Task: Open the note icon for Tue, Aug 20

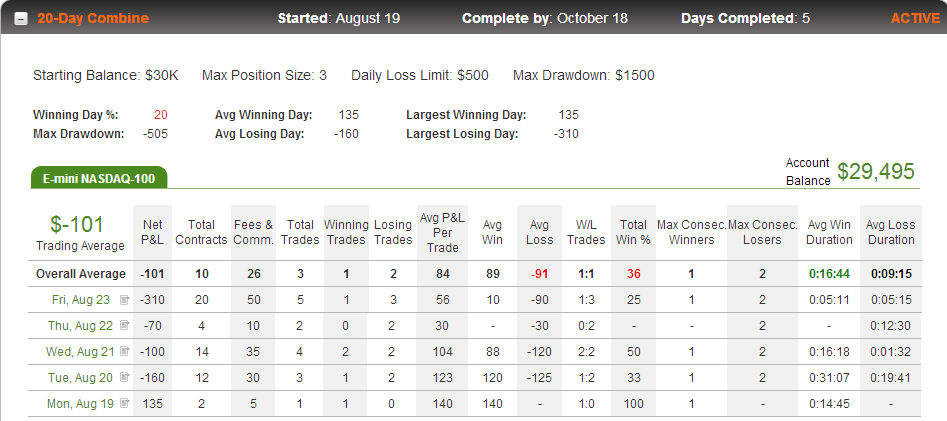Action: (x=124, y=378)
